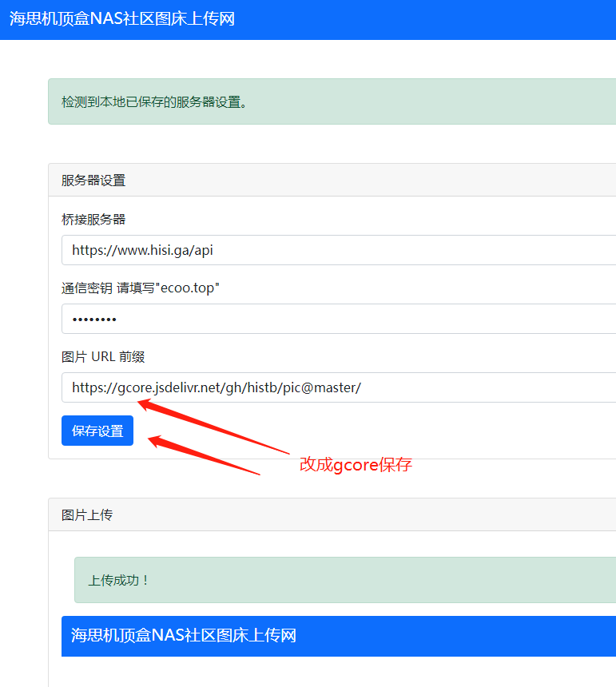Click the 保存设置 button
Image resolution: width=616 pixels, height=687 pixels.
pyautogui.click(x=97, y=431)
